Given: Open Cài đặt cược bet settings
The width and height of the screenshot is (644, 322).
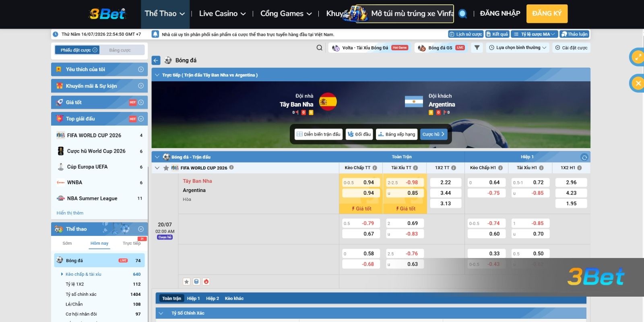Looking at the screenshot, I should point(571,47).
